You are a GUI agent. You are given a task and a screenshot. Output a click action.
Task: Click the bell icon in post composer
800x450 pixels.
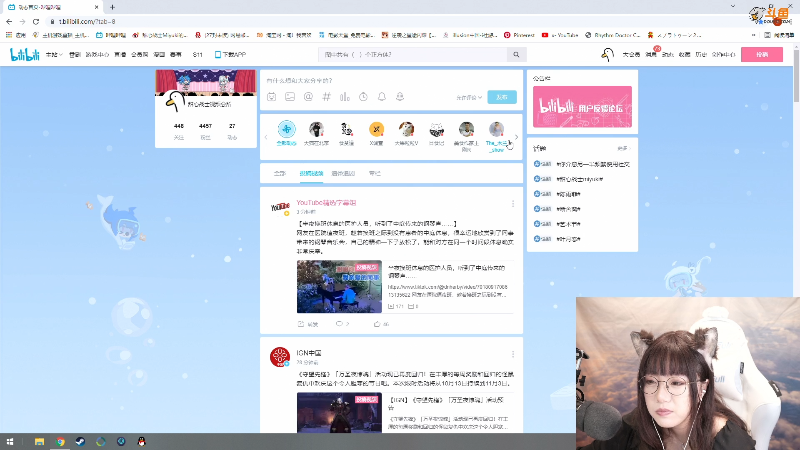click(382, 97)
